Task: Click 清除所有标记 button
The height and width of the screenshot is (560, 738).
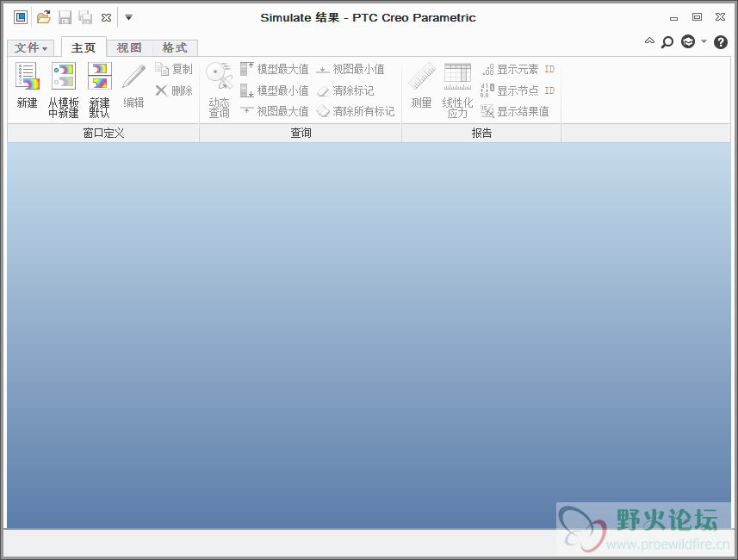Action: (x=356, y=112)
